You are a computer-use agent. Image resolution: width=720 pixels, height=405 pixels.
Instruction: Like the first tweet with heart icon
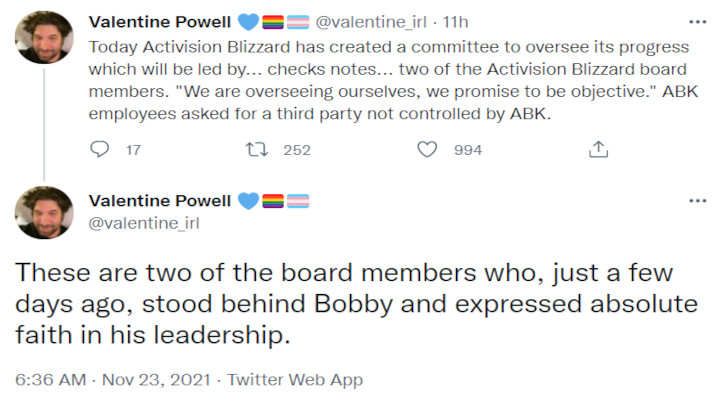(427, 150)
